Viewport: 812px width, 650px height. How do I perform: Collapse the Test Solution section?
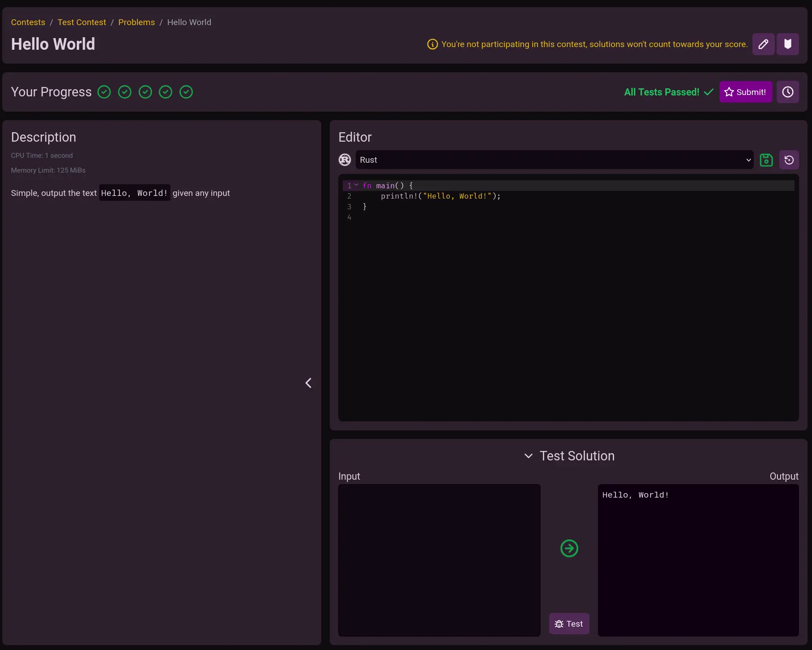(528, 456)
